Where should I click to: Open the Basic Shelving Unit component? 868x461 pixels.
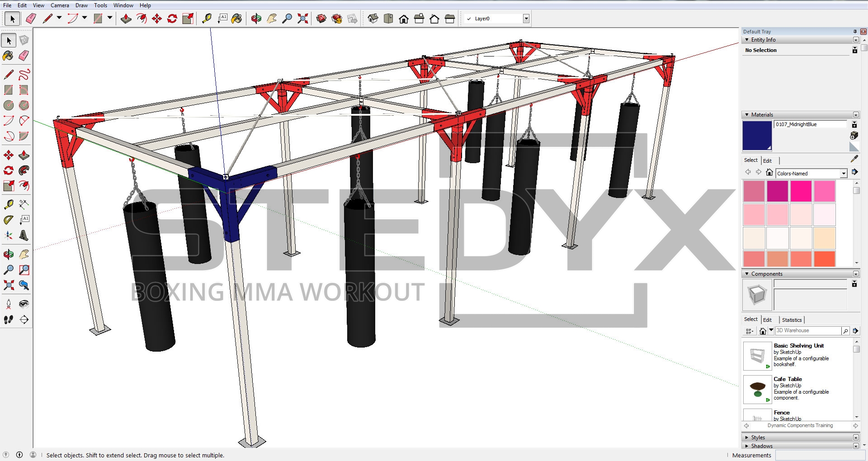click(x=798, y=355)
